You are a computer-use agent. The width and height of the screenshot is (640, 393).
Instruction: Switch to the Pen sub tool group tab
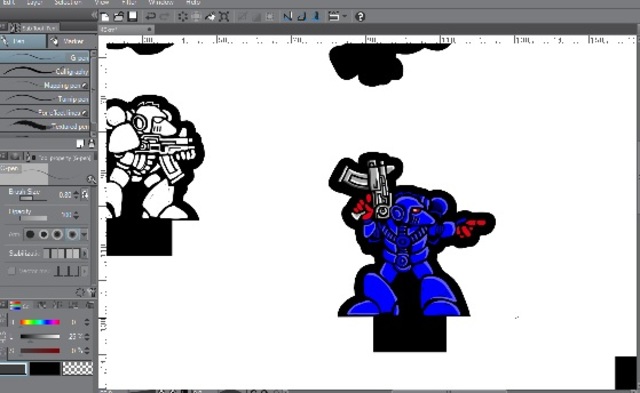pos(23,41)
